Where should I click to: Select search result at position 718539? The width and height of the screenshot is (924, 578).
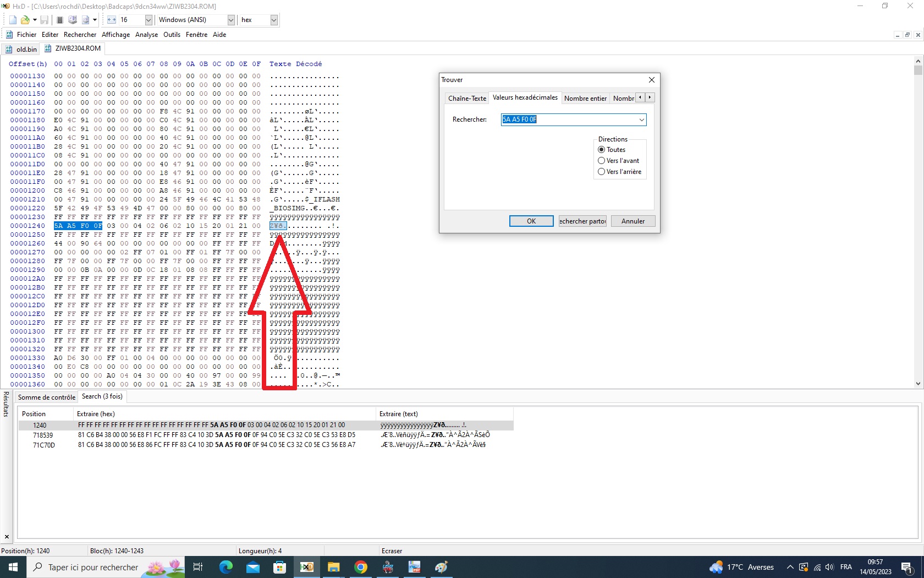(266, 435)
